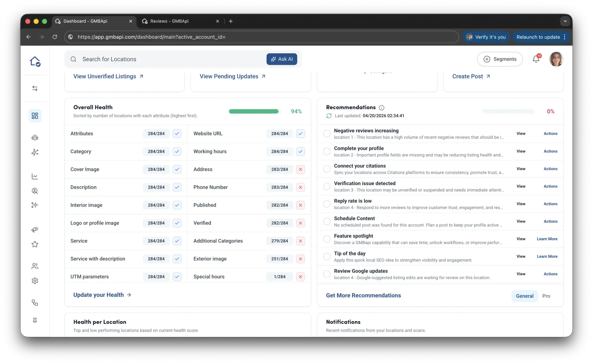The height and width of the screenshot is (364, 593).
Task: Open Actions for Complete your profile
Action: click(x=550, y=151)
